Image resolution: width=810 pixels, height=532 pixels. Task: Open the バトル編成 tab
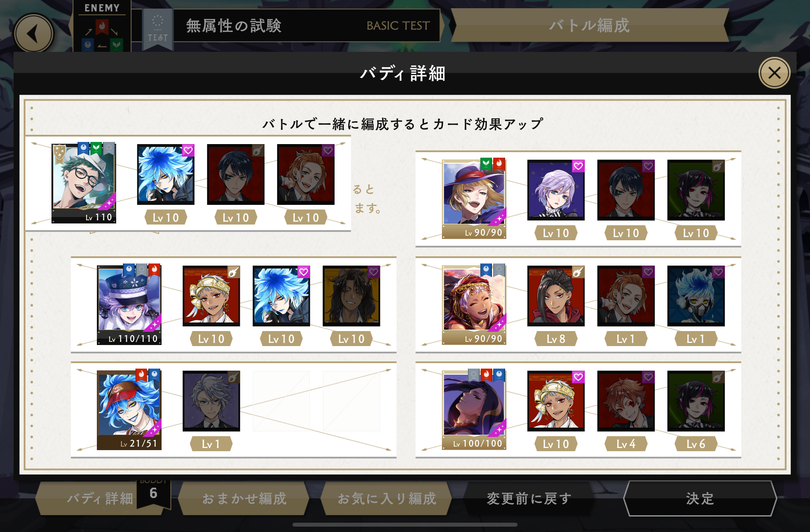[590, 25]
